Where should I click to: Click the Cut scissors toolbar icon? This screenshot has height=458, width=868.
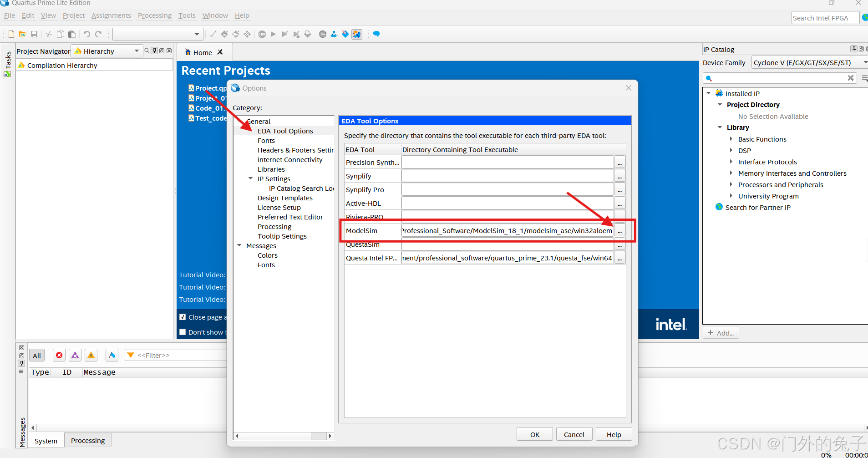tap(49, 34)
